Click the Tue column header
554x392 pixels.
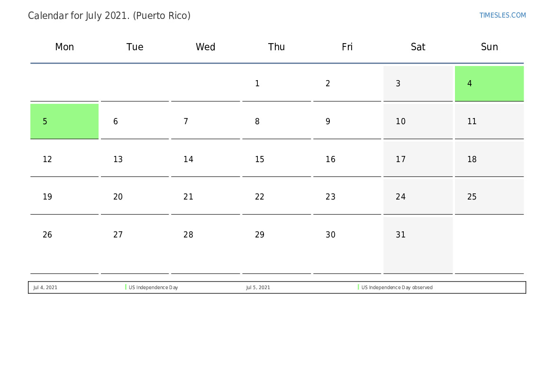135,46
